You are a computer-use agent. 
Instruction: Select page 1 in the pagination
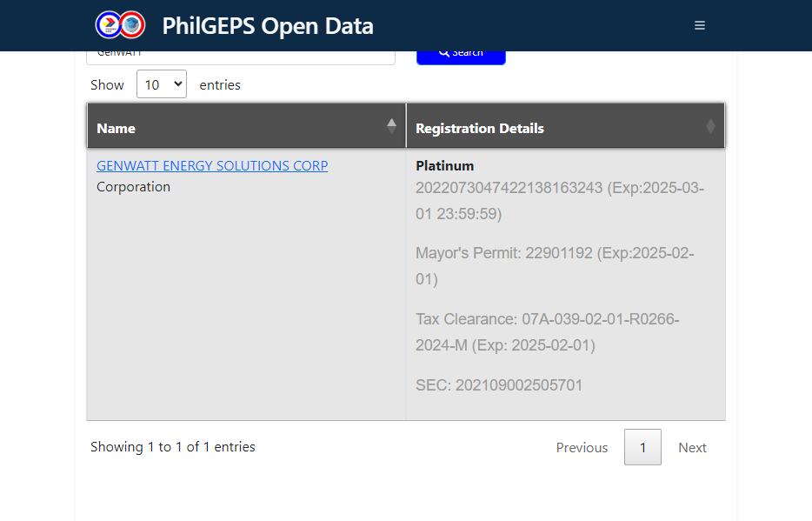click(642, 447)
